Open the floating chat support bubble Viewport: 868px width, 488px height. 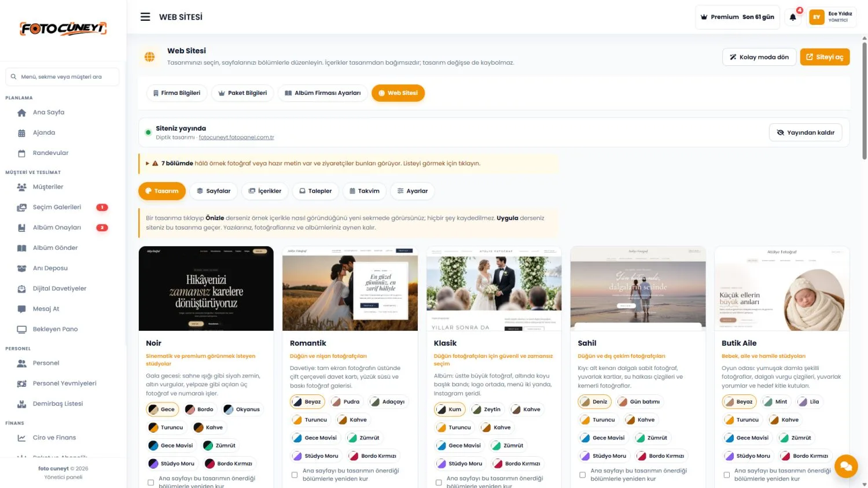(x=845, y=466)
